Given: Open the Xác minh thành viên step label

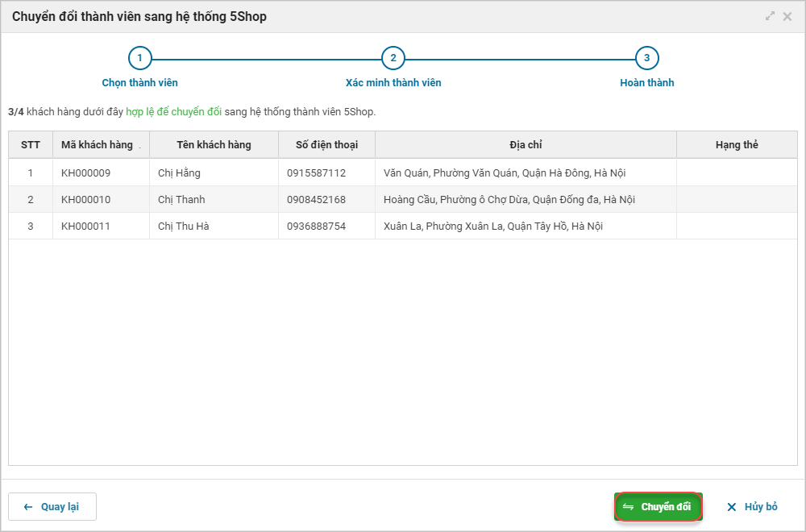Looking at the screenshot, I should coord(393,82).
